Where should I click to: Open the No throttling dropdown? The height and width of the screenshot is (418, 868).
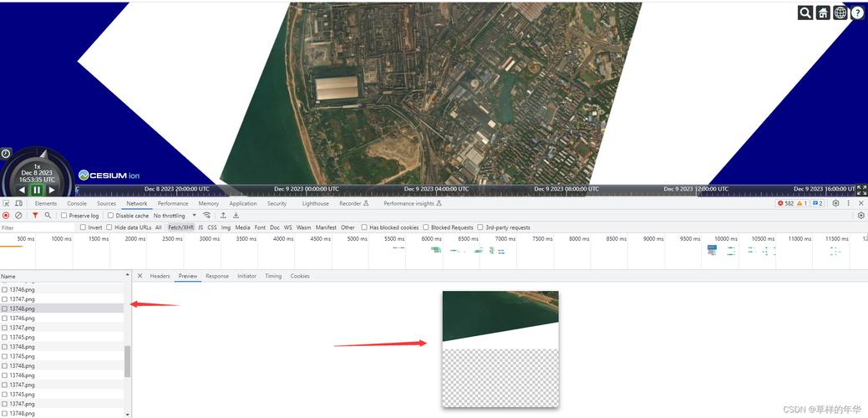[x=175, y=216]
